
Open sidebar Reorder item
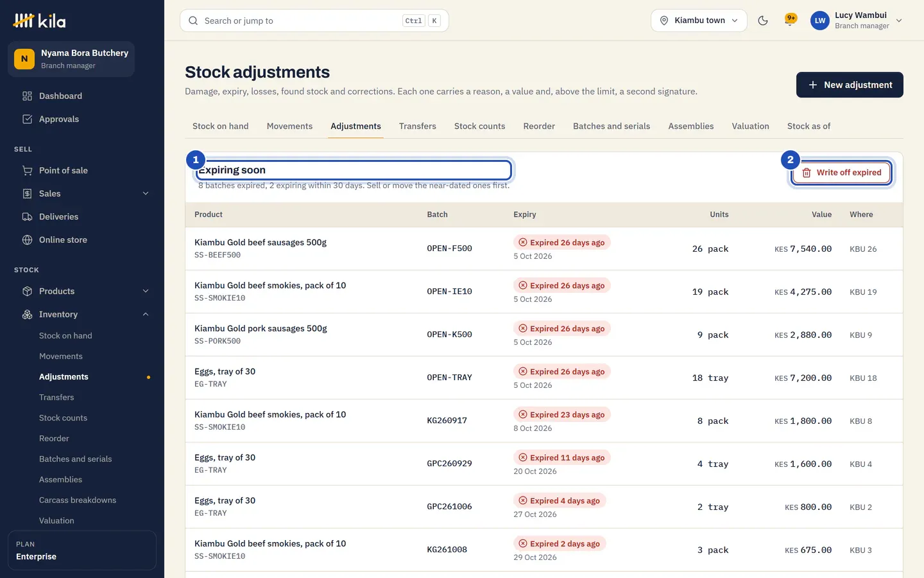(x=54, y=439)
